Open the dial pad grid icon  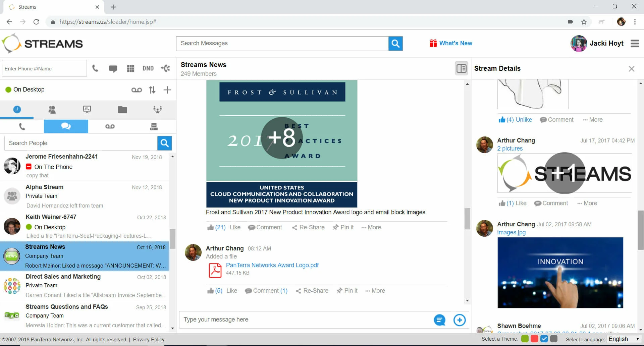(x=131, y=69)
